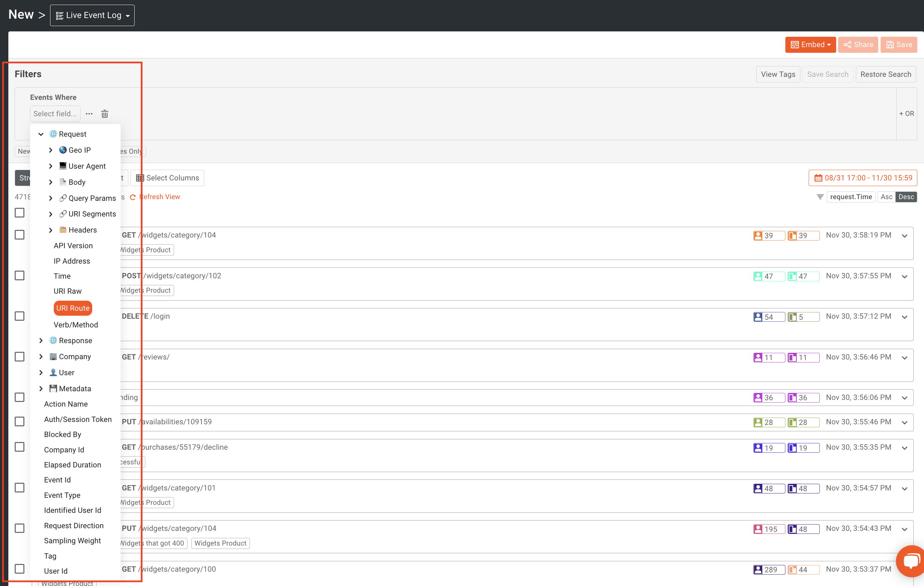This screenshot has width=924, height=586.
Task: Click the calendar date range 08/31 17:00 - 11/30 15:59
Action: click(x=863, y=178)
